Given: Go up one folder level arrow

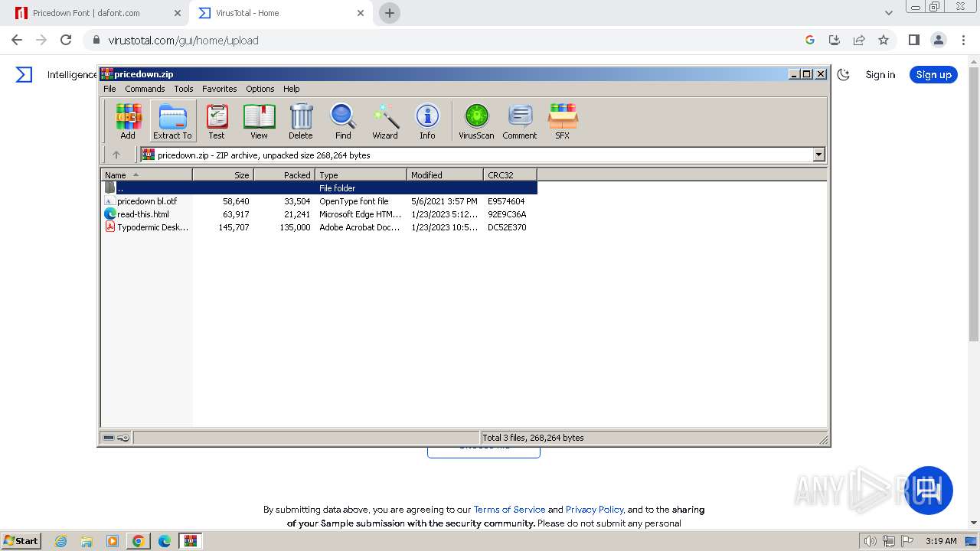Looking at the screenshot, I should click(x=116, y=155).
